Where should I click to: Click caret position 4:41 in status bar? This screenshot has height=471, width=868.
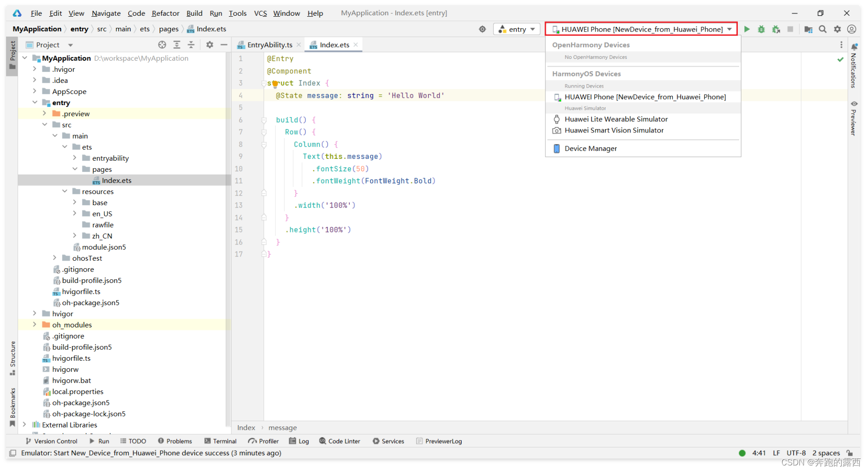[759, 453]
